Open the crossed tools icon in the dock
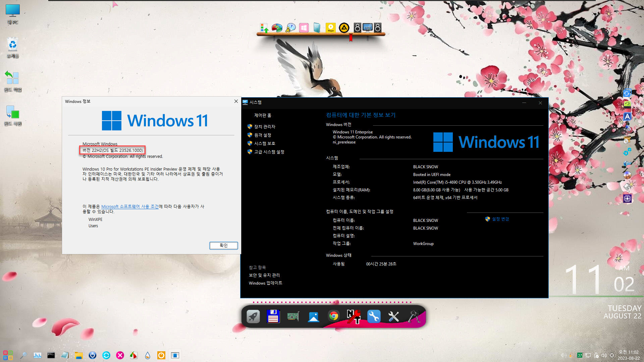Viewport: 644px width, 362px height. click(394, 316)
